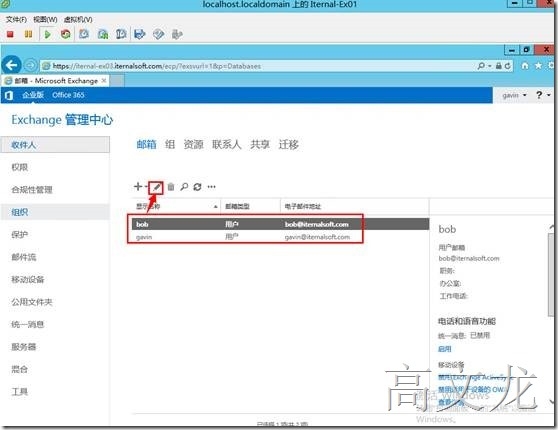Click the VM reset icon in the toolbar
558x430 pixels.
(65, 35)
